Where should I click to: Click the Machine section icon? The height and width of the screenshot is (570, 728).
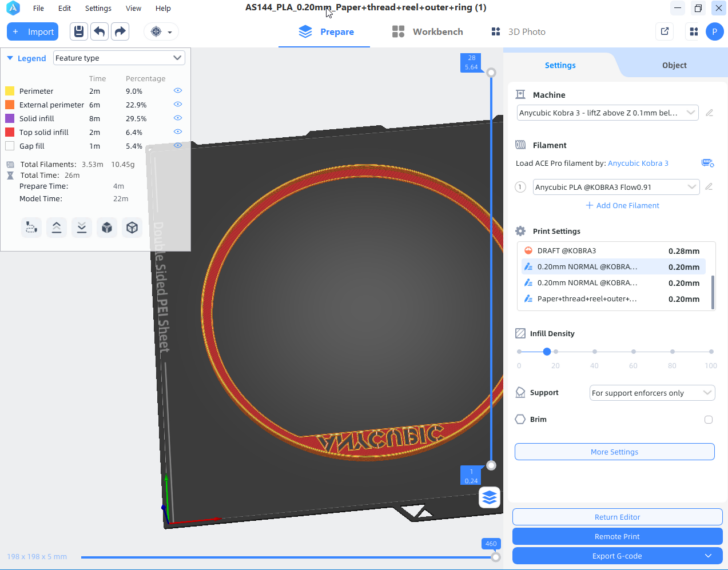[x=520, y=95]
